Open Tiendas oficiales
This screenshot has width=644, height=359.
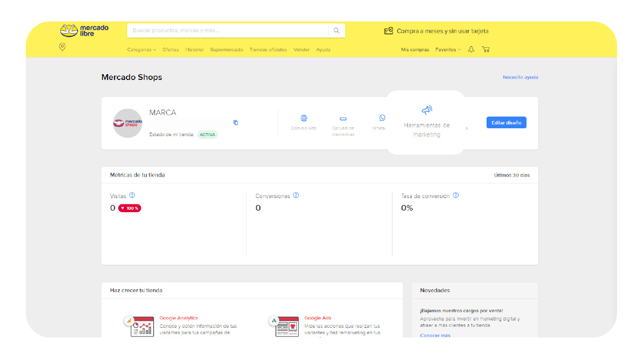coord(268,50)
